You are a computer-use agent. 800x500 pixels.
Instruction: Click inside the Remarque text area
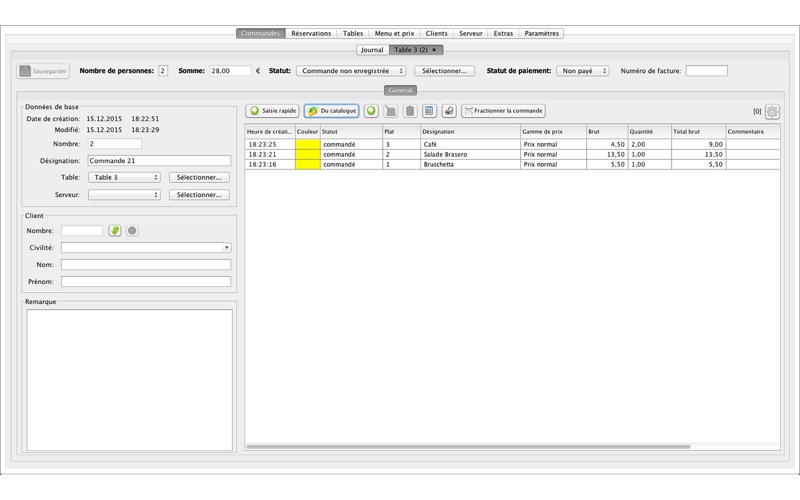pos(130,380)
